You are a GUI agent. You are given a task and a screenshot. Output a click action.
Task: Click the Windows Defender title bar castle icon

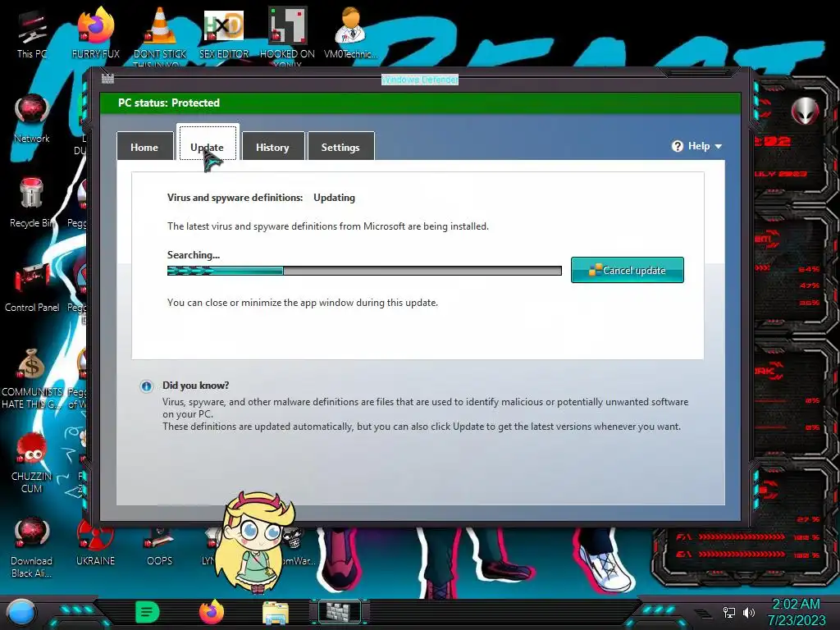pos(107,79)
